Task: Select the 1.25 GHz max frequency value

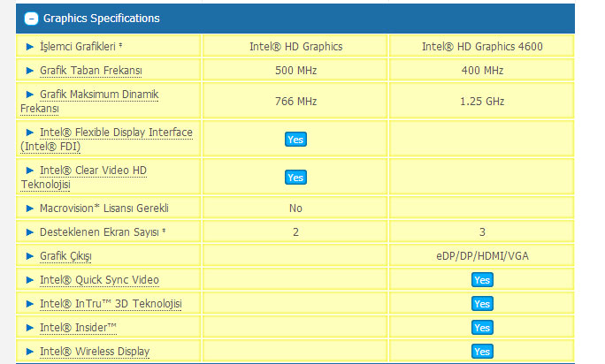Action: [x=482, y=102]
